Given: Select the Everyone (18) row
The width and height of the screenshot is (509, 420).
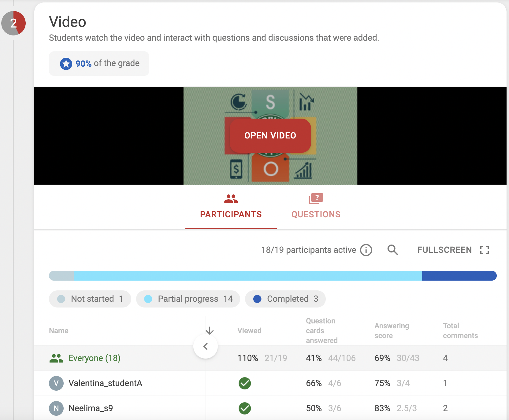Looking at the screenshot, I should [x=270, y=358].
